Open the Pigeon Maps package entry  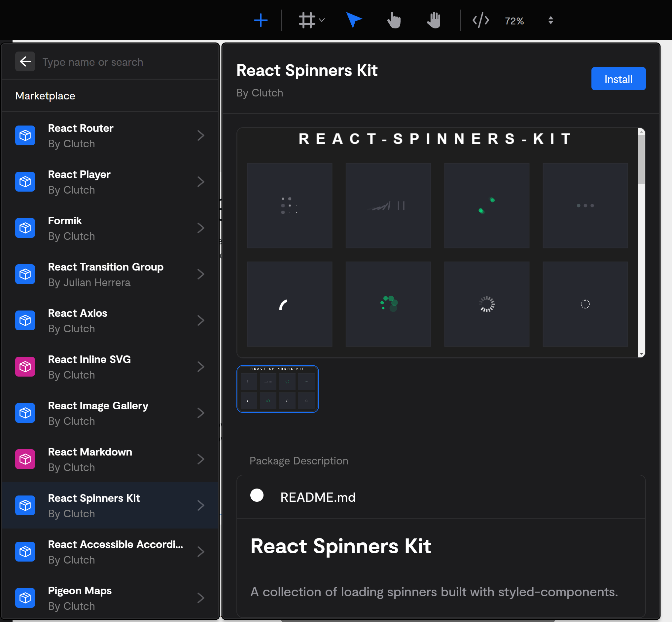pyautogui.click(x=80, y=598)
